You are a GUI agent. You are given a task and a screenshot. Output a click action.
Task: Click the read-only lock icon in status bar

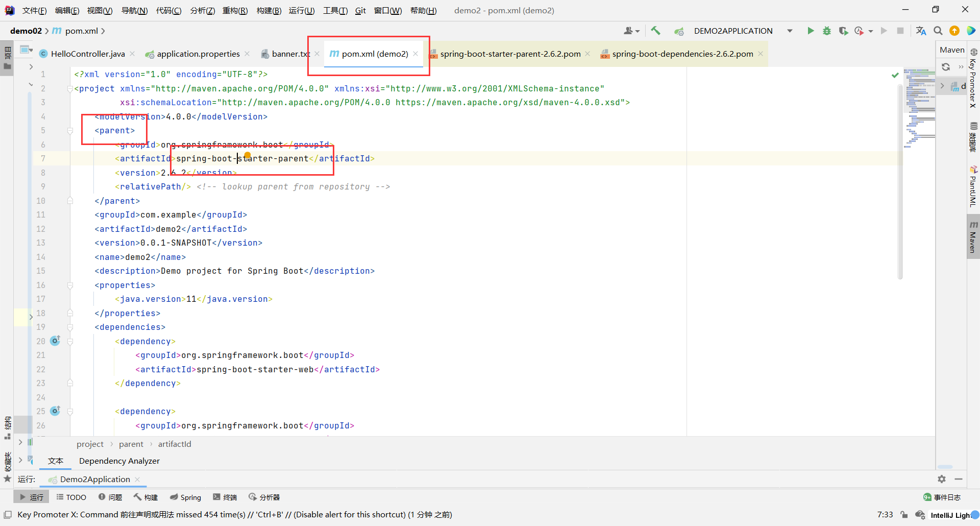click(x=904, y=515)
